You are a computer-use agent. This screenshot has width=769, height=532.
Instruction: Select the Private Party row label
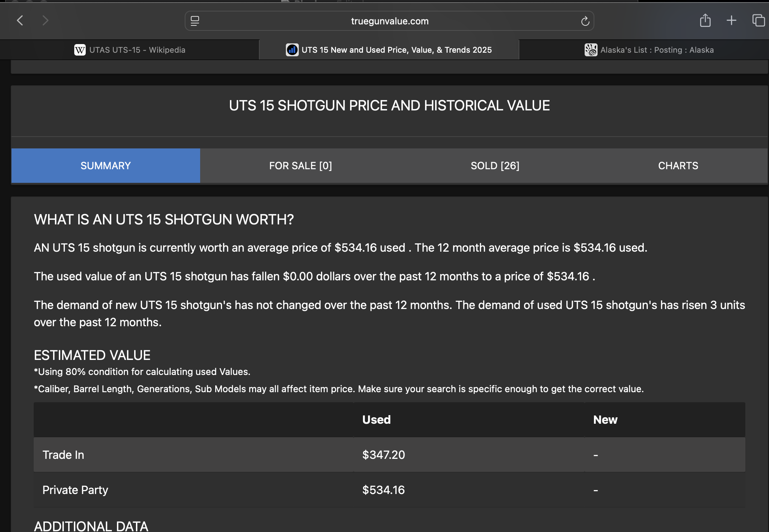tap(75, 490)
